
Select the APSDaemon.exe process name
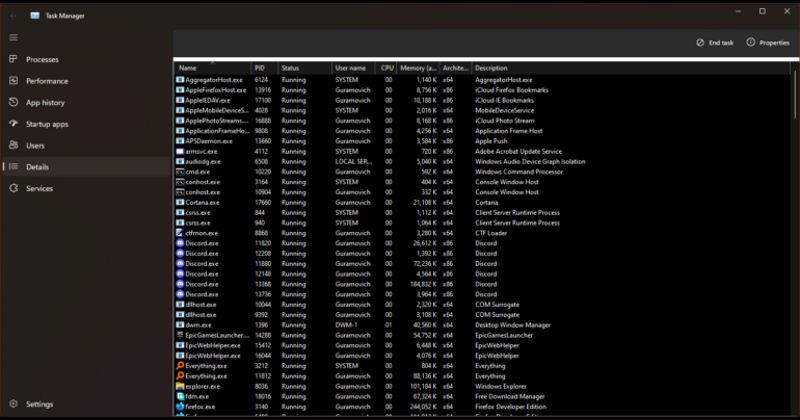click(x=209, y=141)
